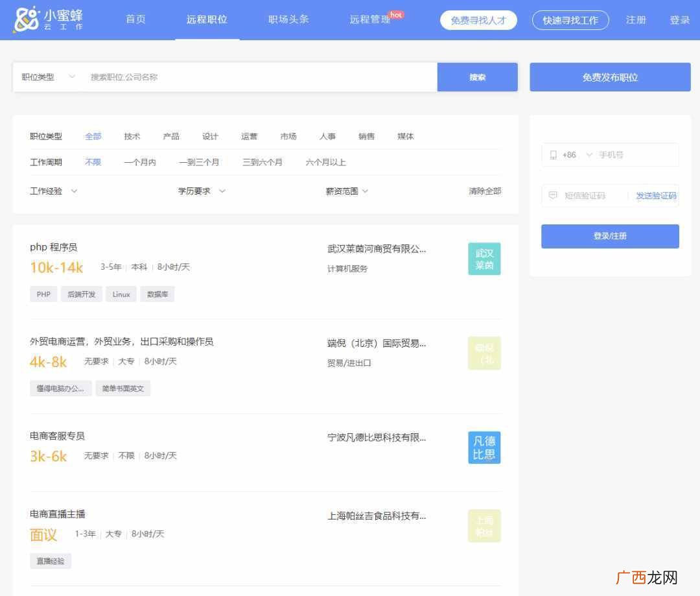Filter job type by 人事
Viewport: 700px width, 596px height.
click(x=327, y=136)
